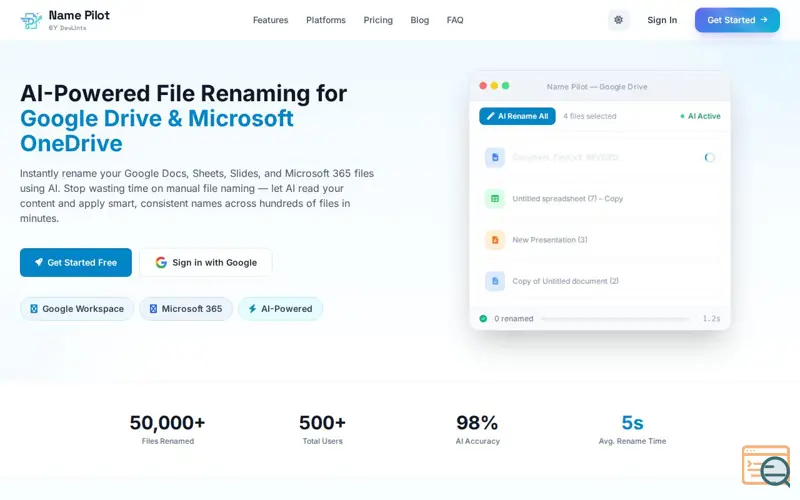The height and width of the screenshot is (500, 800).
Task: Click the '0 renamed' status text
Action: [513, 318]
